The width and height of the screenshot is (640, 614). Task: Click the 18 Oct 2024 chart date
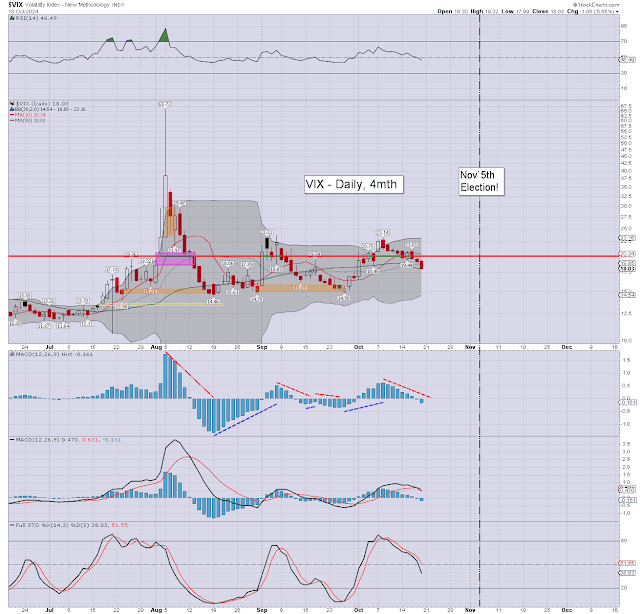point(23,11)
